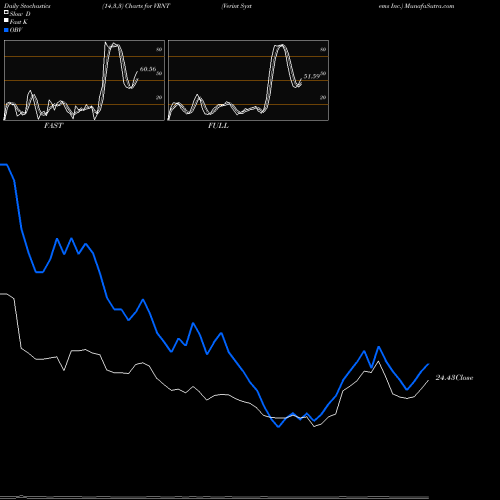Click the 'FULL' chart caption
The width and height of the screenshot is (500, 500).
[218, 126]
